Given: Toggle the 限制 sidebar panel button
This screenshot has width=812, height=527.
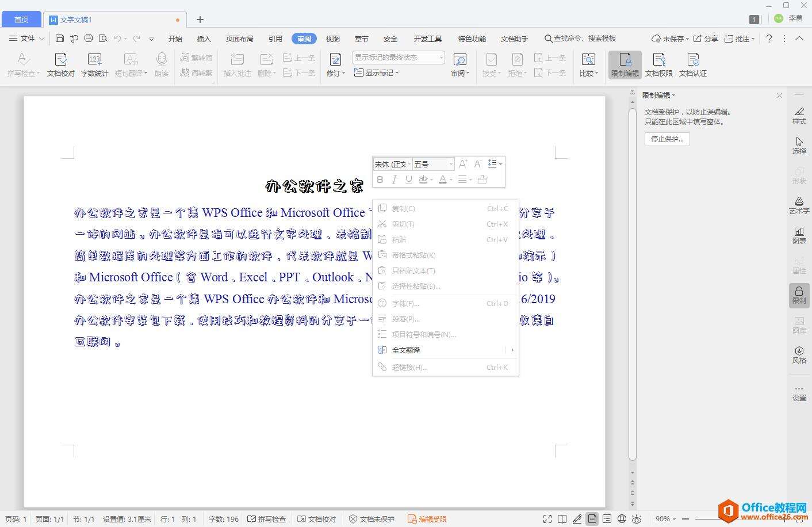Looking at the screenshot, I should [799, 295].
